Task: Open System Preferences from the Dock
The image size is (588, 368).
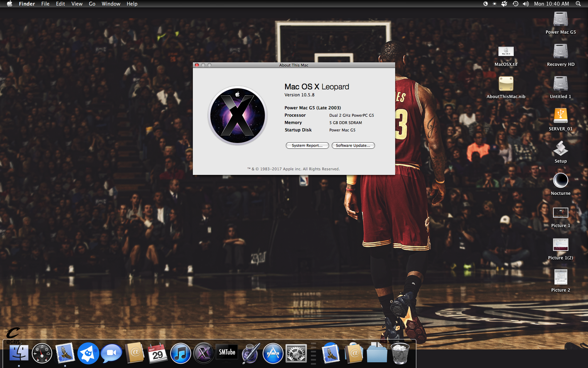Action: (x=296, y=353)
